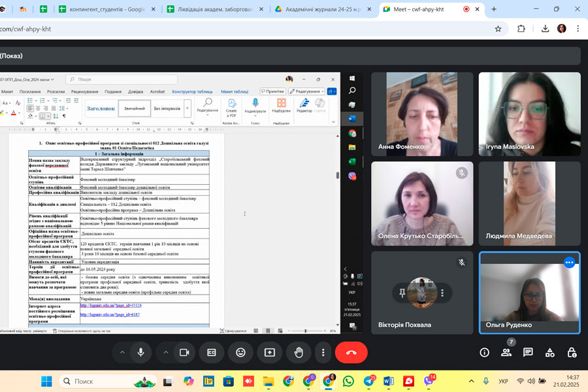Switch to контингент_студентів Google Sheets tab
This screenshot has height=392, width=588.
tap(107, 9)
